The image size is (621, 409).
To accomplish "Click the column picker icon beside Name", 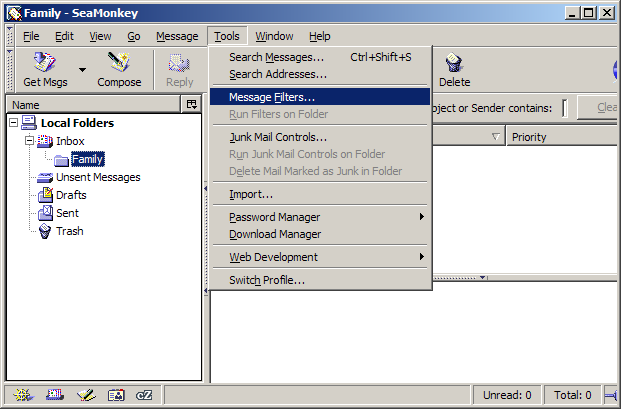I will [x=191, y=105].
